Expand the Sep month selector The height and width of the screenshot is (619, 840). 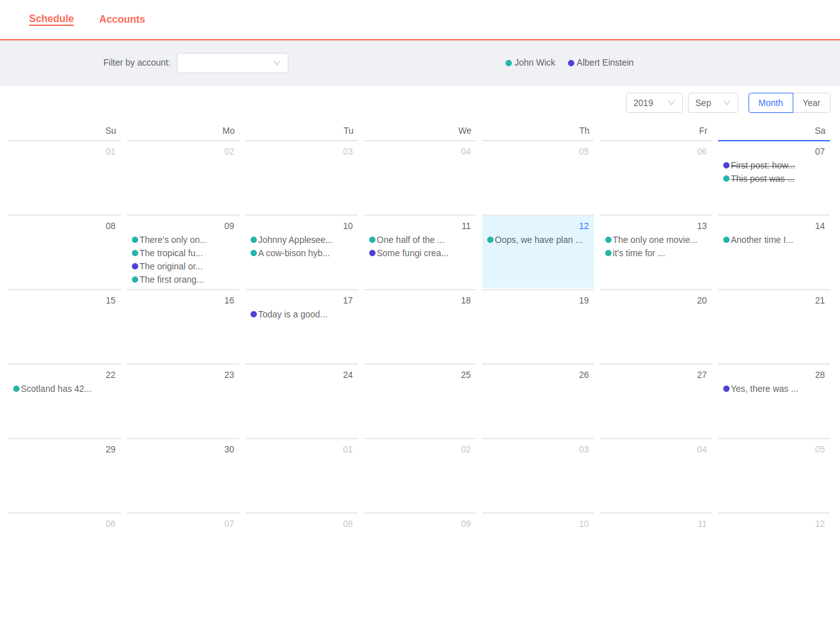point(713,103)
